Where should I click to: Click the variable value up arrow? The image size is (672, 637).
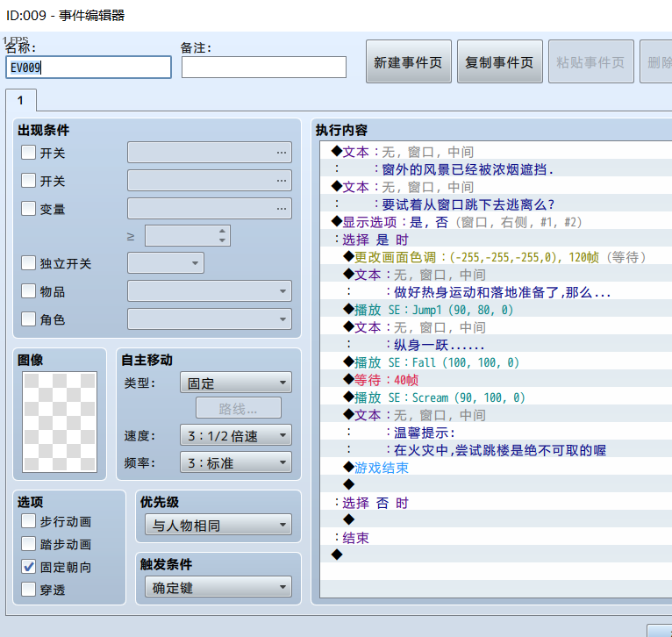222,231
